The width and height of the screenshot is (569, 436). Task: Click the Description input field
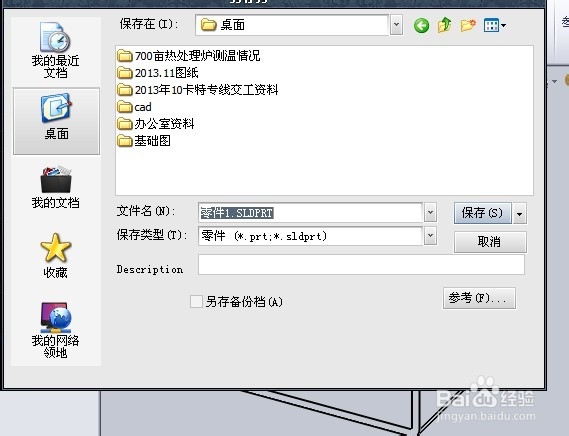[x=361, y=265]
